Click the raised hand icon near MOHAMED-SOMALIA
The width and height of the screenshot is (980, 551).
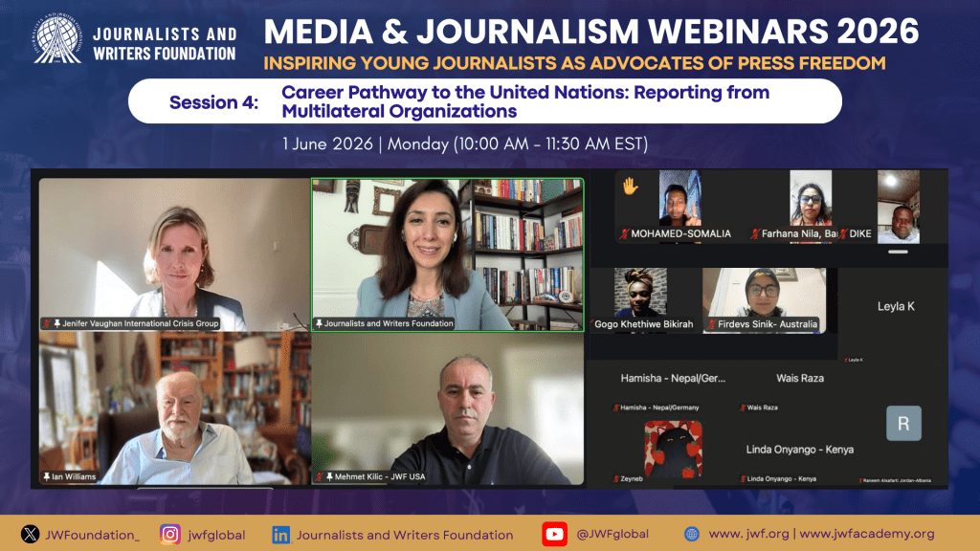[x=630, y=187]
